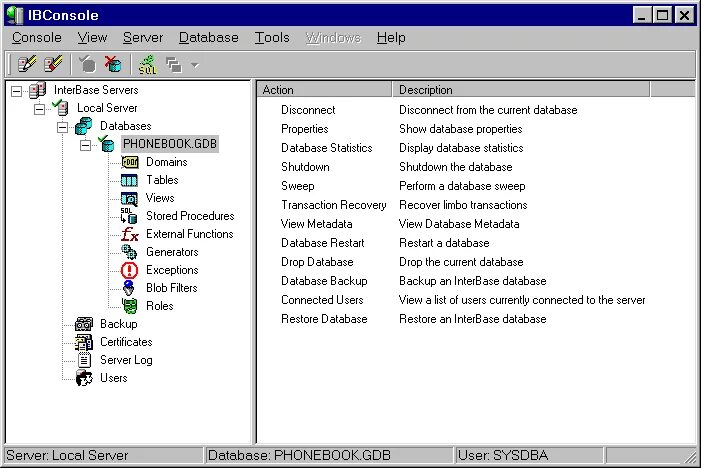
Task: Click the Generators gears icon
Action: [x=129, y=252]
